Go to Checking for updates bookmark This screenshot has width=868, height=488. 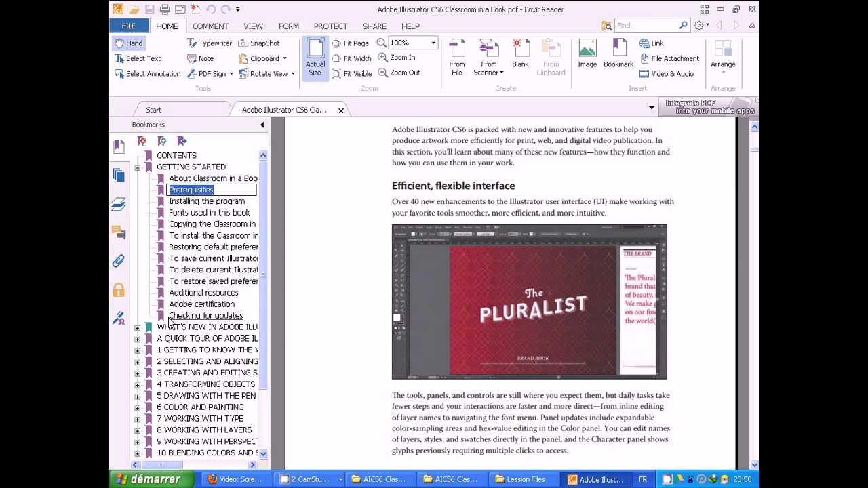click(x=205, y=316)
